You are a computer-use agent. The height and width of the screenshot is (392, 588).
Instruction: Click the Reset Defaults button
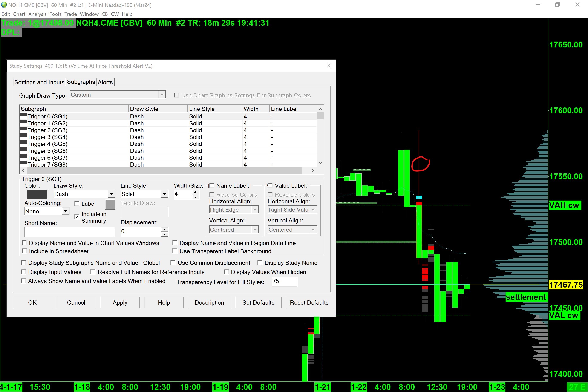pyautogui.click(x=309, y=302)
